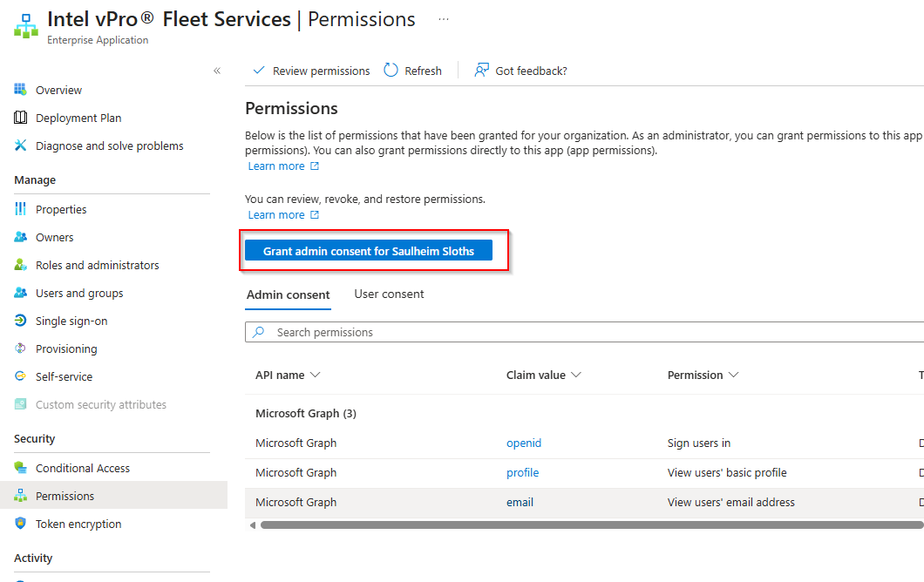Screen dimensions: 924x582
Task: Click the Overview grid icon
Action: 21,90
